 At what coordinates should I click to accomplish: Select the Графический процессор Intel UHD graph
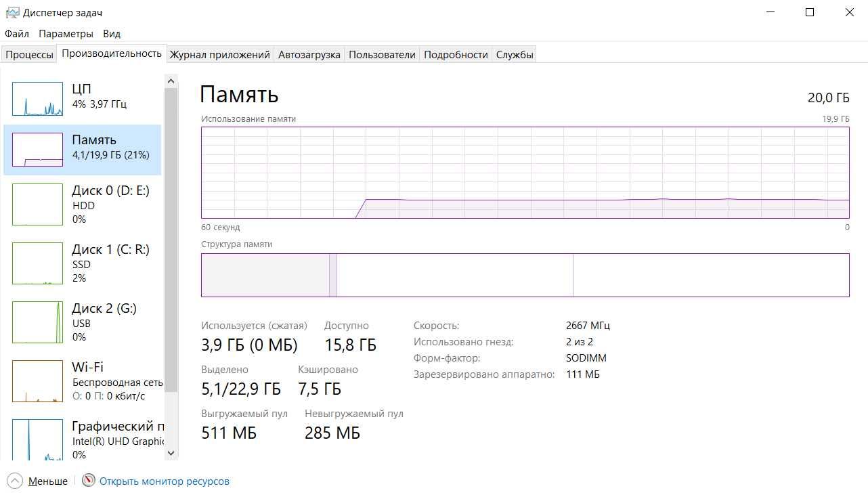coord(37,440)
